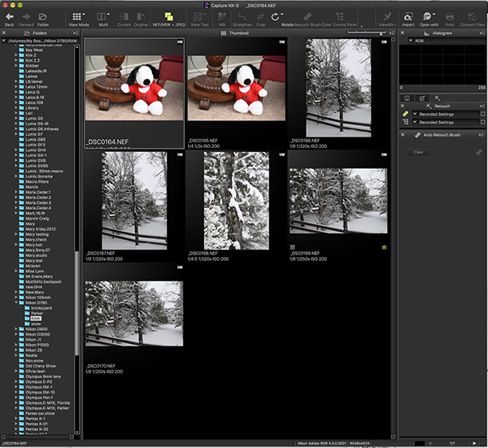Show the Original image icon
This screenshot has width=488, height=448.
tap(141, 17)
